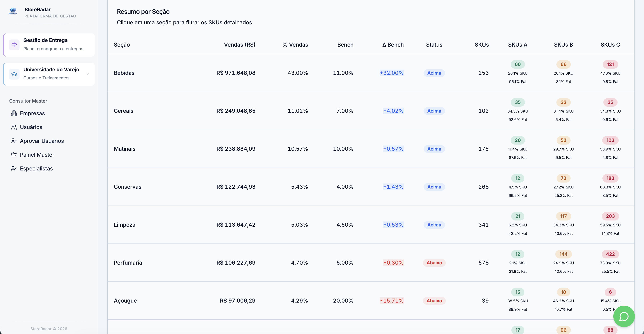Click the red 121 SKUs C badge for Bebidas
This screenshot has height=334, width=644.
click(x=610, y=64)
